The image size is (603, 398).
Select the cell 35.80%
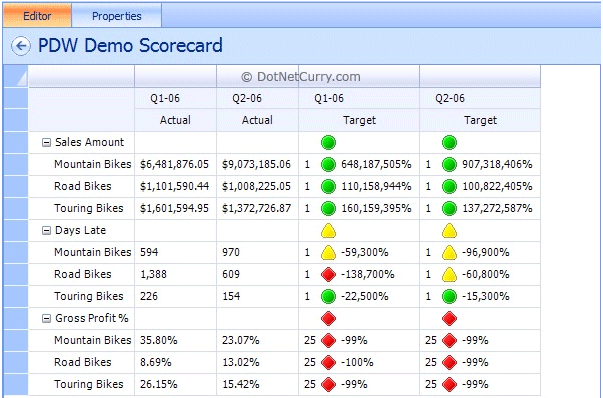point(175,340)
